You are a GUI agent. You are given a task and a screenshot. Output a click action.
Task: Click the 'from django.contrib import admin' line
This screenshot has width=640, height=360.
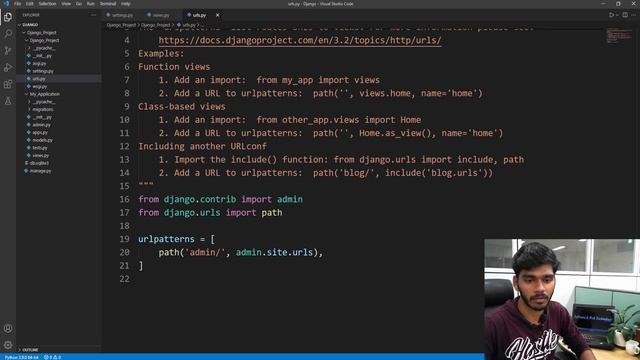click(220, 199)
